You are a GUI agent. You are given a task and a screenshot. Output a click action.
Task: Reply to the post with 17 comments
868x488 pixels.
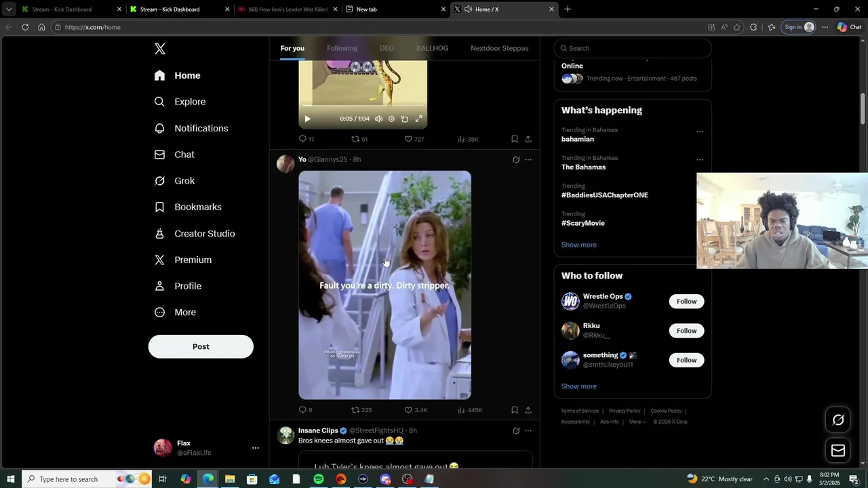307,139
